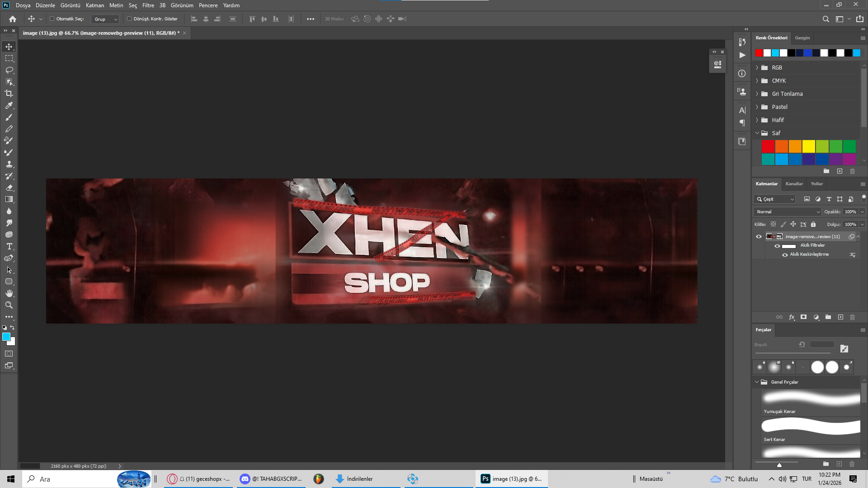
Task: Toggle lock transparent pixels button
Action: point(774,224)
